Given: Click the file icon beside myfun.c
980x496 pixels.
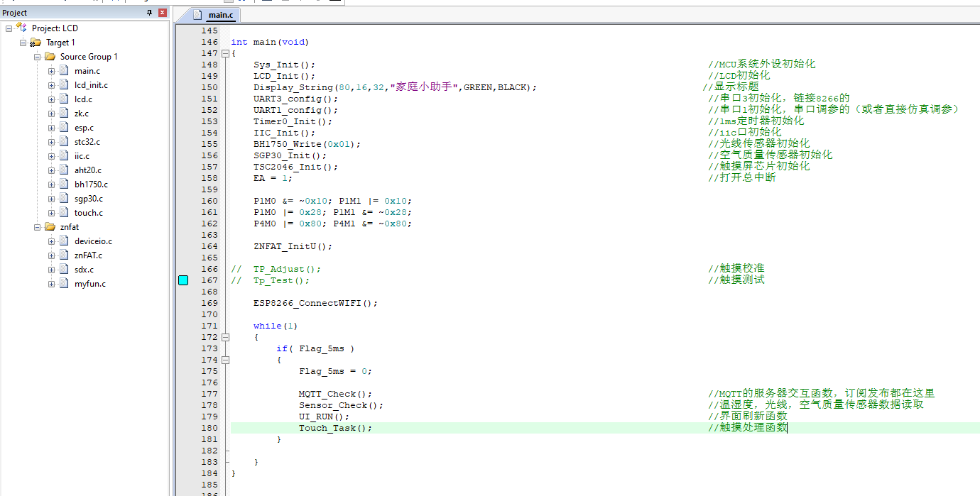Looking at the screenshot, I should point(64,283).
